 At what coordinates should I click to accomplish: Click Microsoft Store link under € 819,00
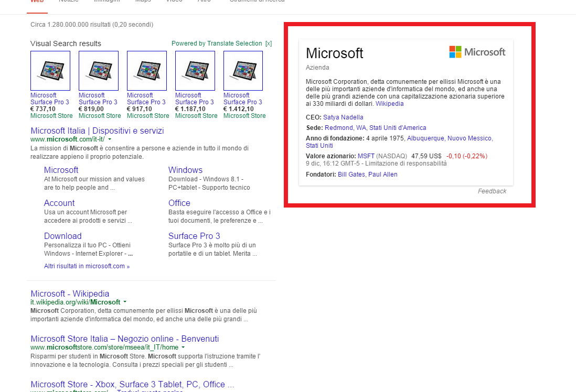100,116
